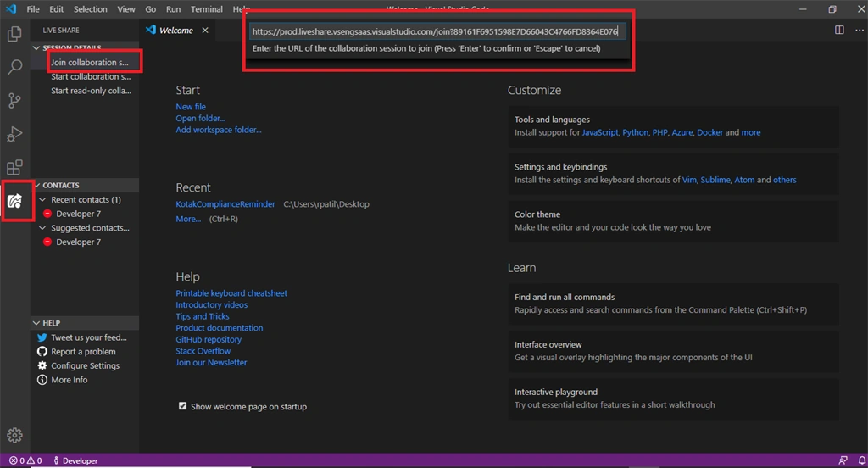The height and width of the screenshot is (468, 868).
Task: Open the notifications bell in status bar
Action: pyautogui.click(x=862, y=460)
